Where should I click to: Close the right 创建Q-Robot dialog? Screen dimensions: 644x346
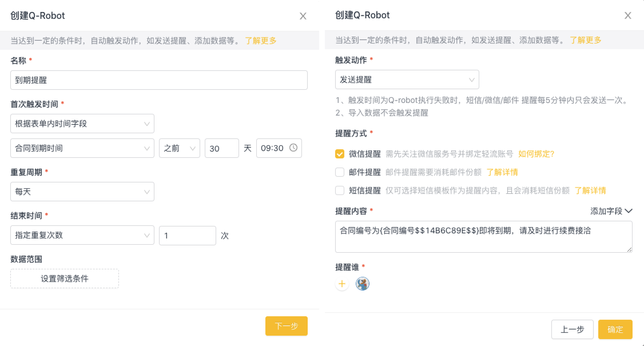628,15
